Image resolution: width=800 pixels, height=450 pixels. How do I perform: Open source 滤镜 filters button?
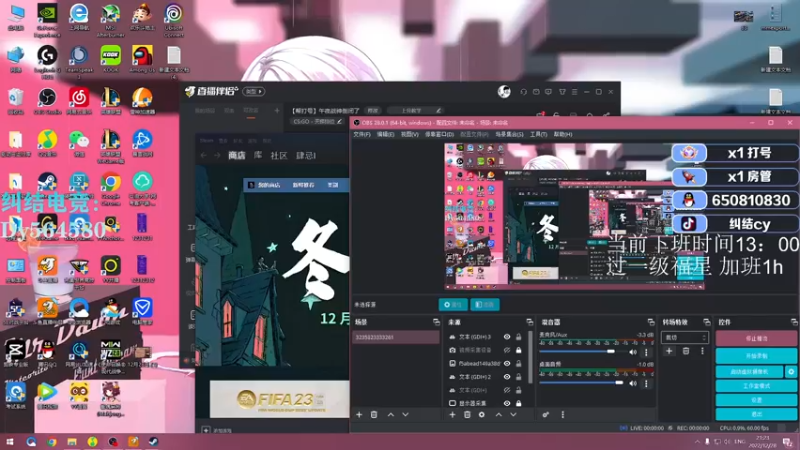(485, 305)
